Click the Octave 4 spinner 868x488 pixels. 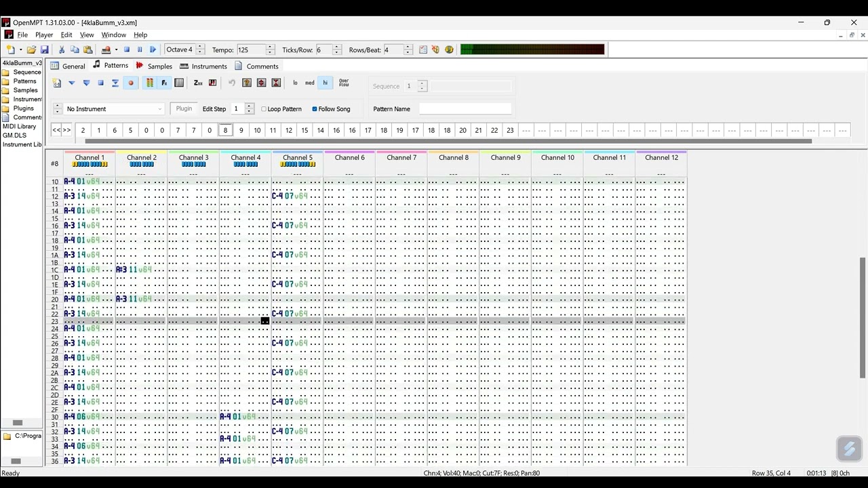coord(201,49)
